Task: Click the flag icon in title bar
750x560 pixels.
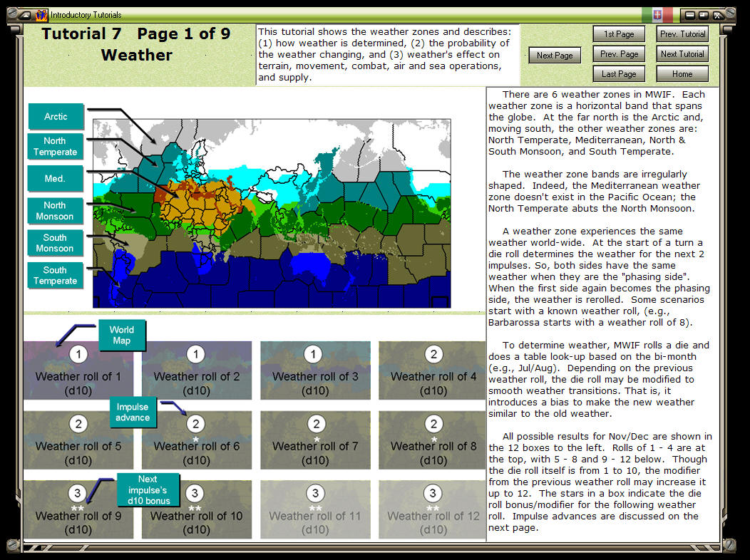Action: coord(658,15)
